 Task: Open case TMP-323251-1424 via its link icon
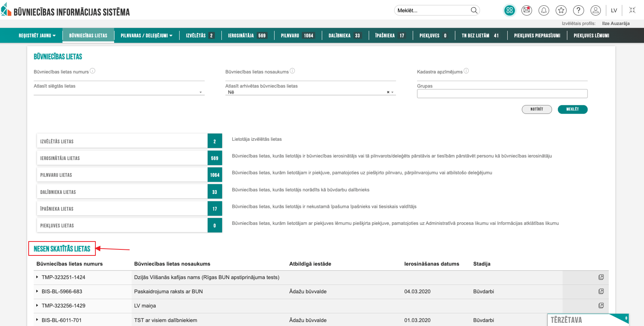click(x=601, y=277)
